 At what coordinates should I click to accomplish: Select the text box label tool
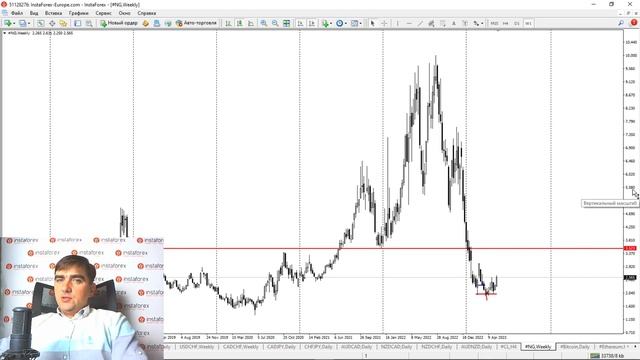tap(465, 23)
